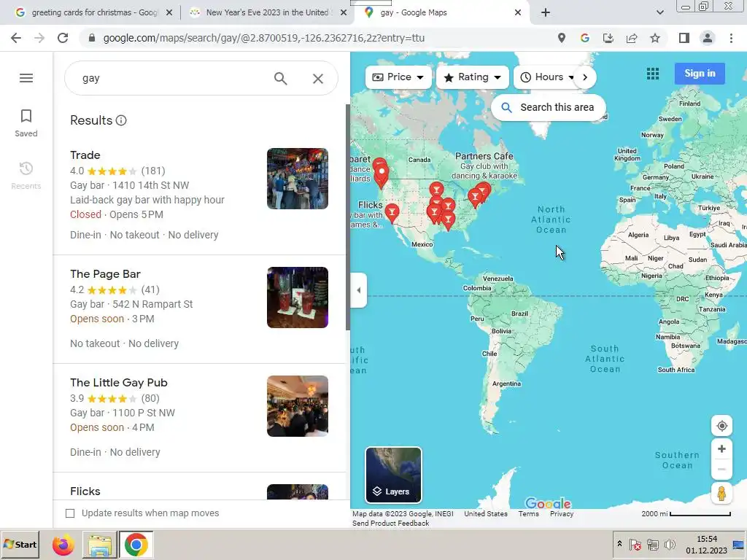
Task: Open the Terms link on map footer
Action: pos(528,514)
